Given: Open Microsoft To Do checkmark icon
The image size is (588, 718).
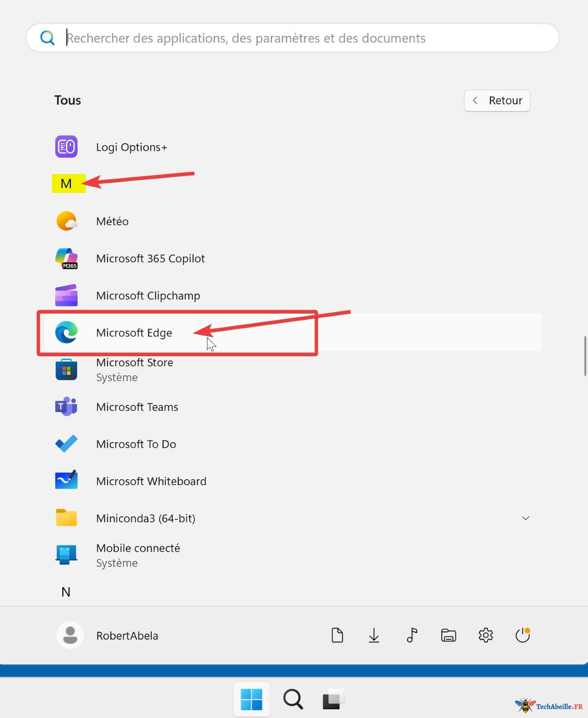Looking at the screenshot, I should [x=66, y=444].
